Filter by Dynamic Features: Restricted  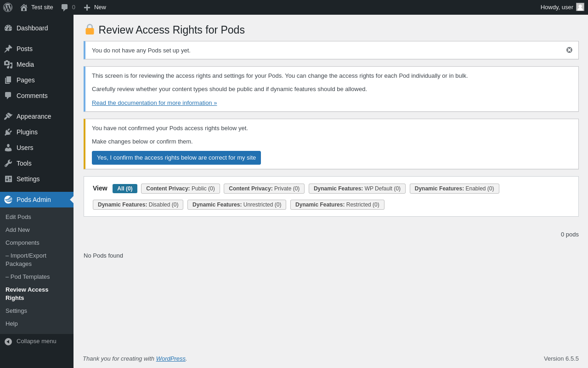pyautogui.click(x=337, y=205)
